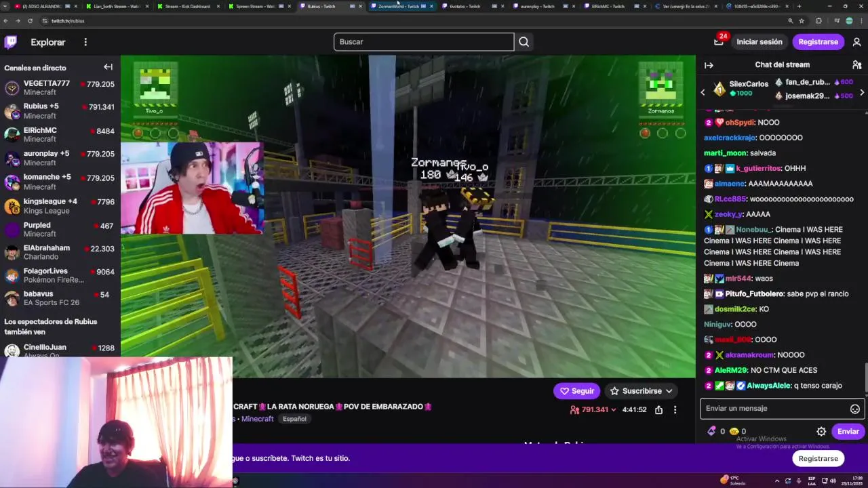Bookmark this page with star icon
Screen dimensions: 868x488
[x=801, y=21]
